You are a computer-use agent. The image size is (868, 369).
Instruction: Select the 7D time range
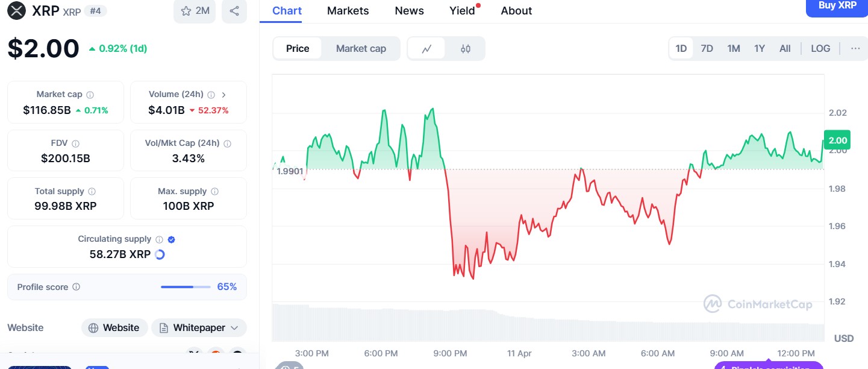[707, 49]
